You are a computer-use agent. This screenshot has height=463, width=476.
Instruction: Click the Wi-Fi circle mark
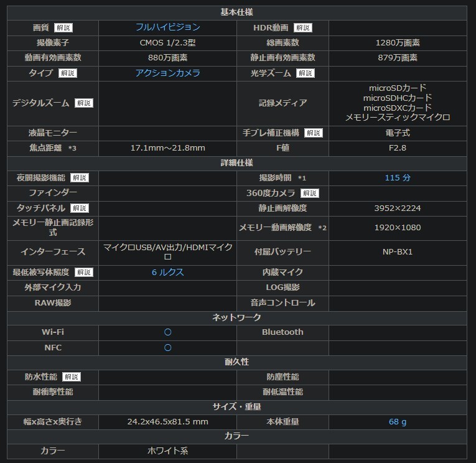[167, 332]
